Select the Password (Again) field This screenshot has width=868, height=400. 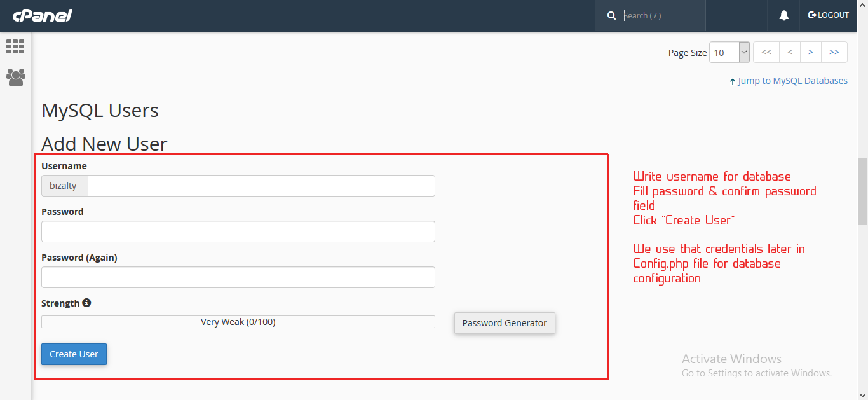point(238,277)
